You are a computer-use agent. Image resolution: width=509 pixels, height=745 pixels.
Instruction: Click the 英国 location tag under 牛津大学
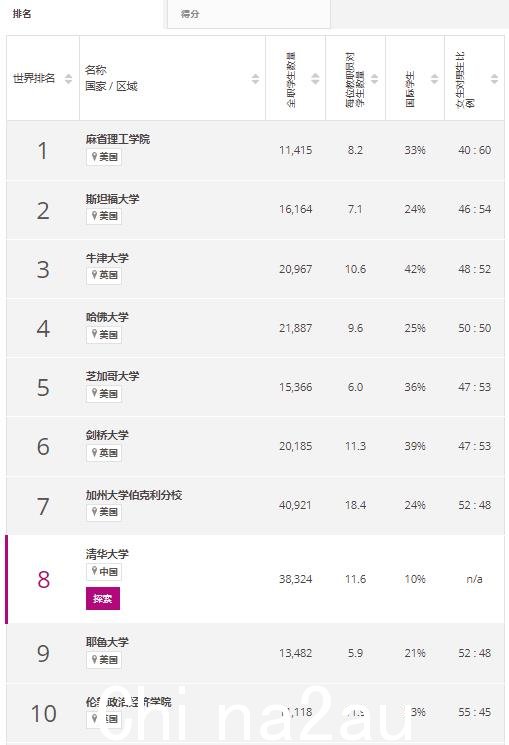[x=104, y=275]
